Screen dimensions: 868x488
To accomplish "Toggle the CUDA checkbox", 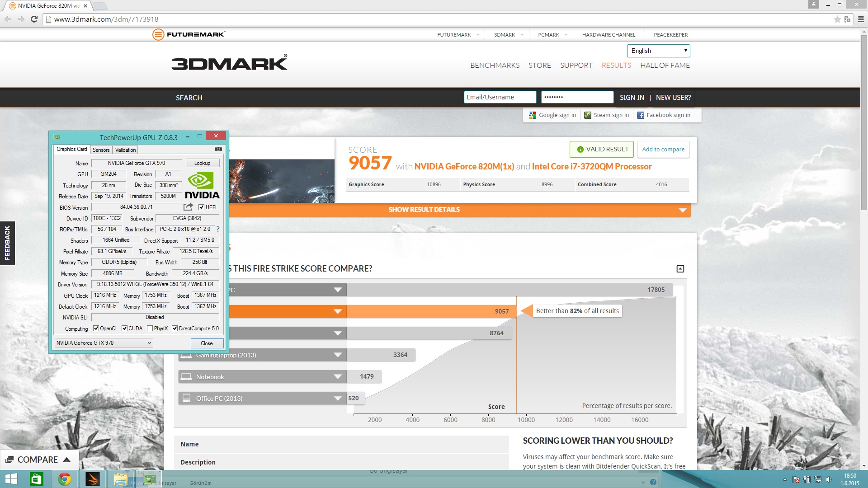I will click(124, 328).
